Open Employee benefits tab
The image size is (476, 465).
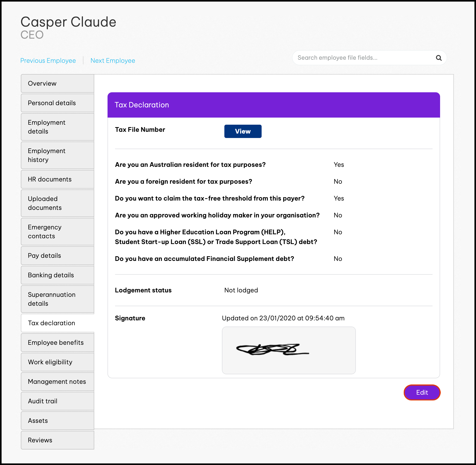point(57,342)
